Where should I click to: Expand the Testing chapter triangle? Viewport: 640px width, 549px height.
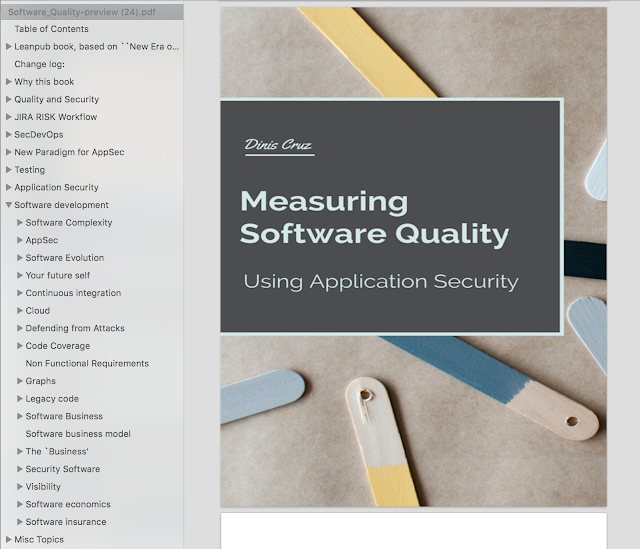point(8,169)
